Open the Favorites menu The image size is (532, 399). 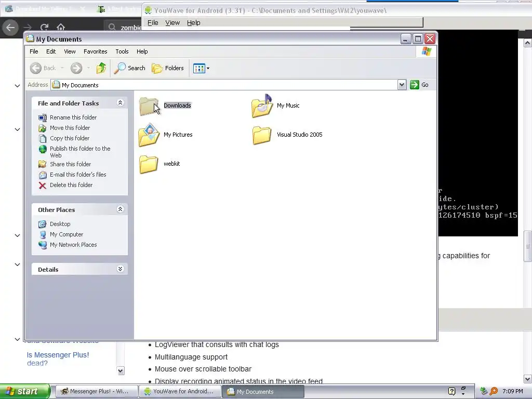[96, 51]
